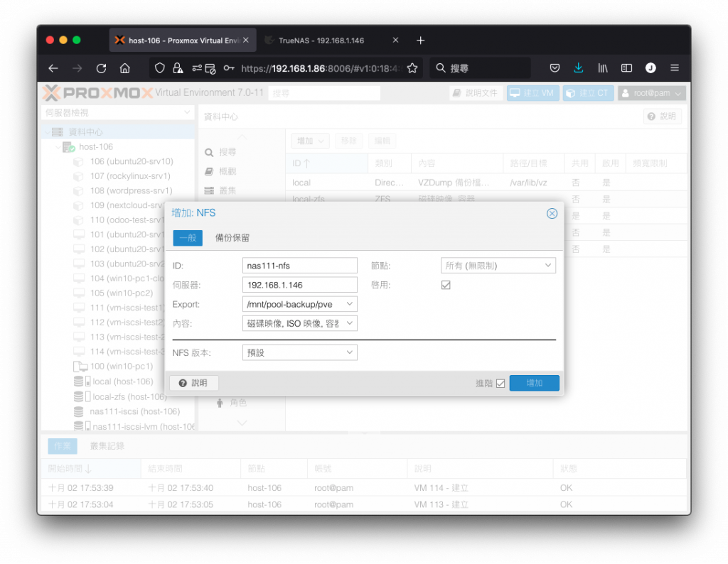Select the VM 113 - 建立 task row
The image size is (728, 564).
coord(363,504)
